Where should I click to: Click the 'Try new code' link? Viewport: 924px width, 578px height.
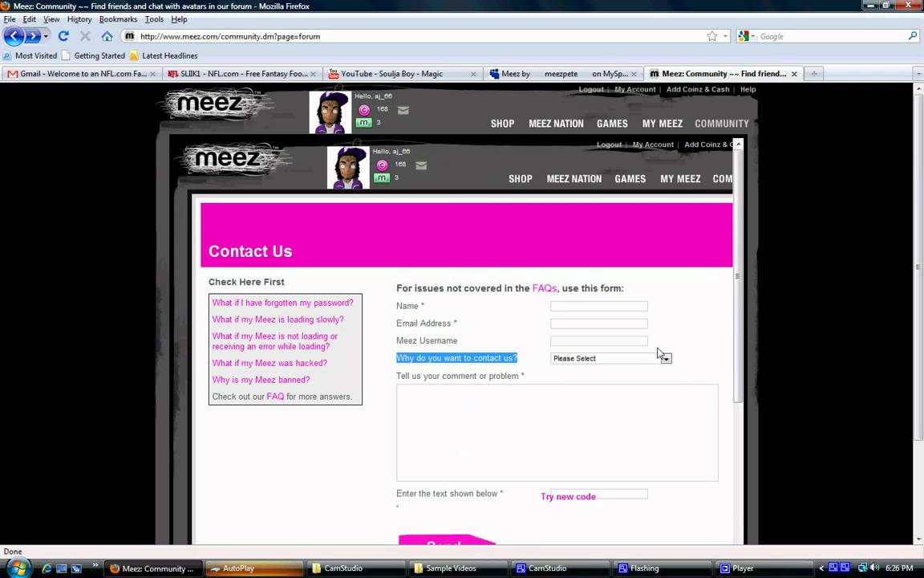coord(568,497)
